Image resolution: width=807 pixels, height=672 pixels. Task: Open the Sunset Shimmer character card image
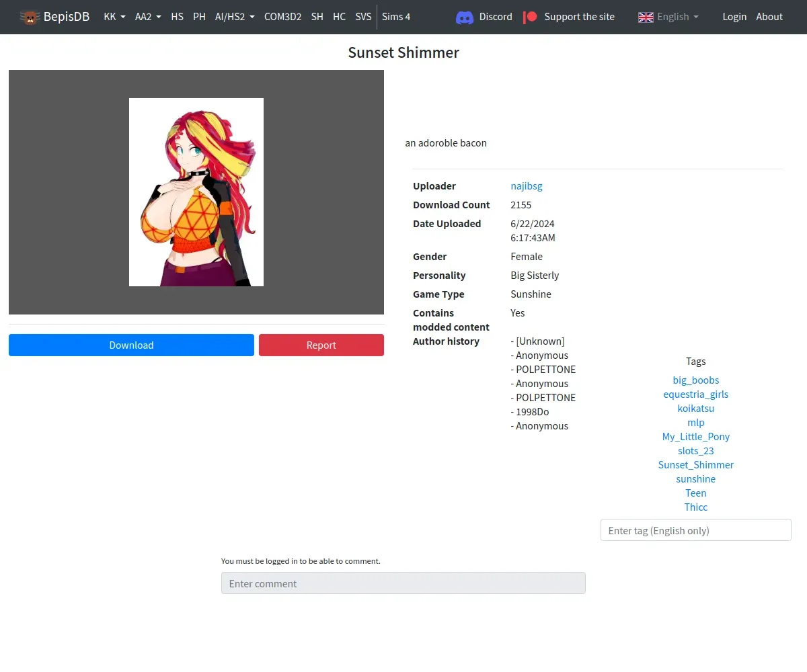point(196,192)
